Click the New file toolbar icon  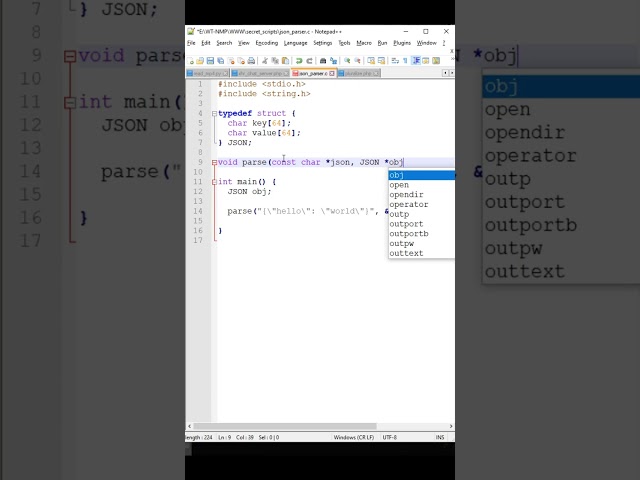(190, 61)
